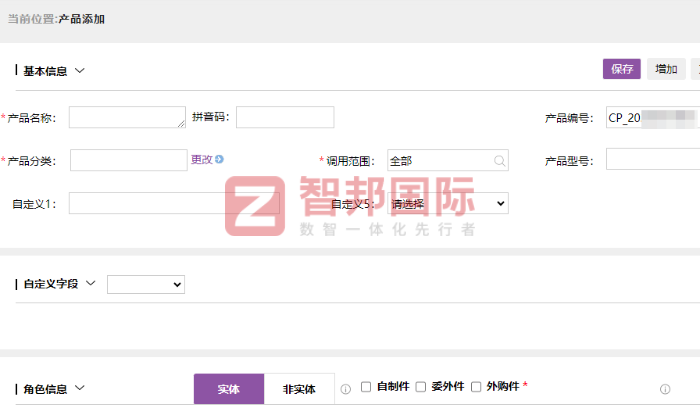Collapse the 自定义字段 section chevron
The width and height of the screenshot is (700, 412).
(90, 284)
